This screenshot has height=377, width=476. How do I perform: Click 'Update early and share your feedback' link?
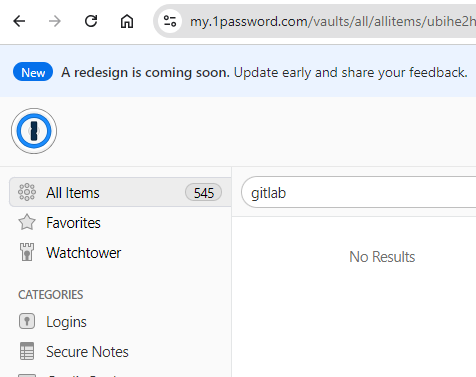coord(350,72)
